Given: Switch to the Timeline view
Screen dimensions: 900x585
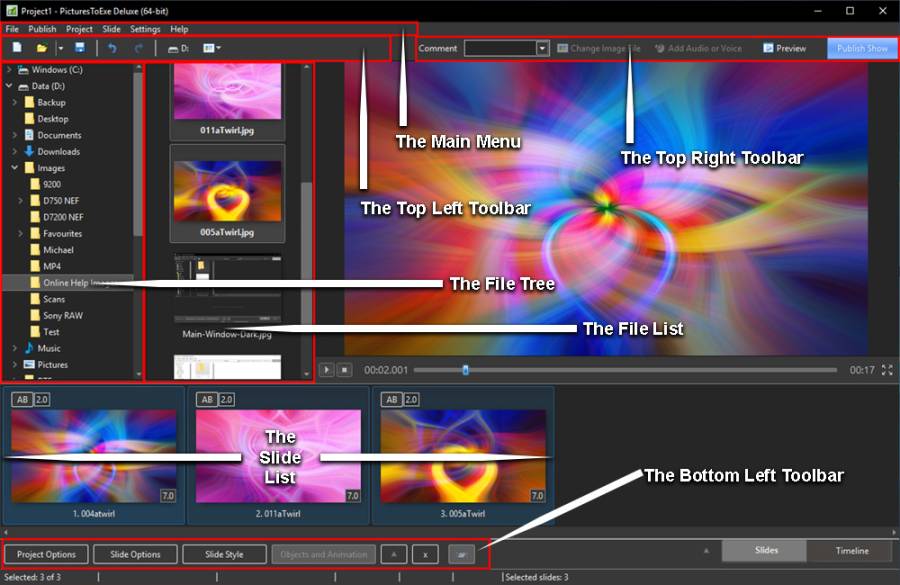Looking at the screenshot, I should [x=852, y=551].
